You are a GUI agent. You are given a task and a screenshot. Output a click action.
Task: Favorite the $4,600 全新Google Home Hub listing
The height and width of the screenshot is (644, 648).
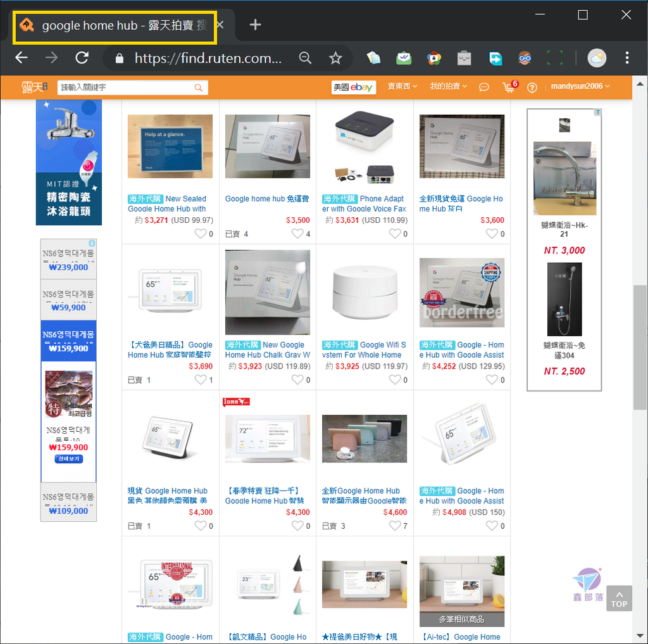395,526
